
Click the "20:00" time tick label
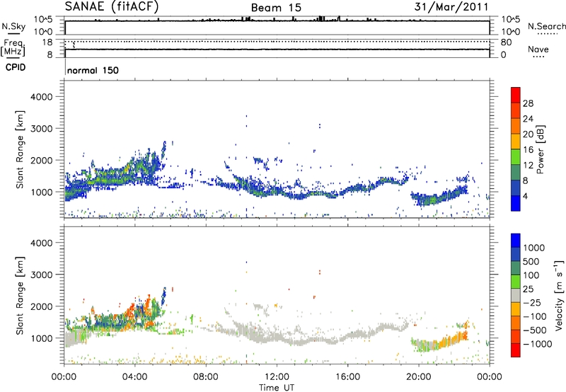coord(419,377)
